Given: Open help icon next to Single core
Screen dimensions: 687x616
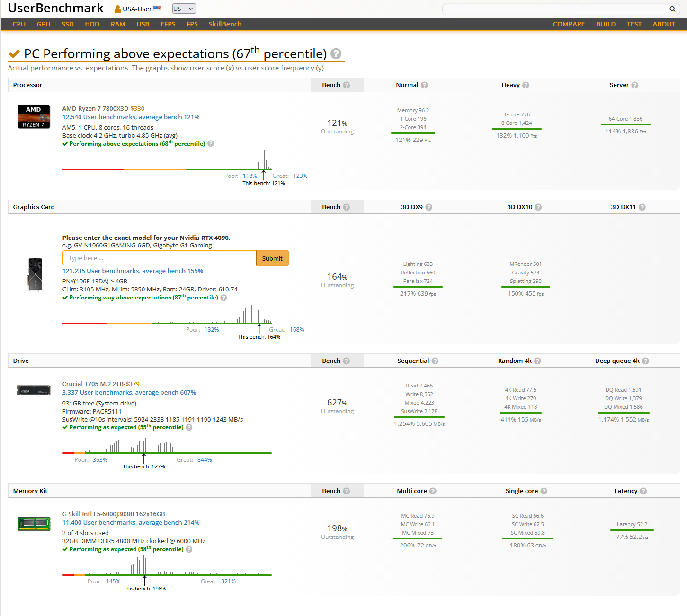Looking at the screenshot, I should (x=544, y=491).
